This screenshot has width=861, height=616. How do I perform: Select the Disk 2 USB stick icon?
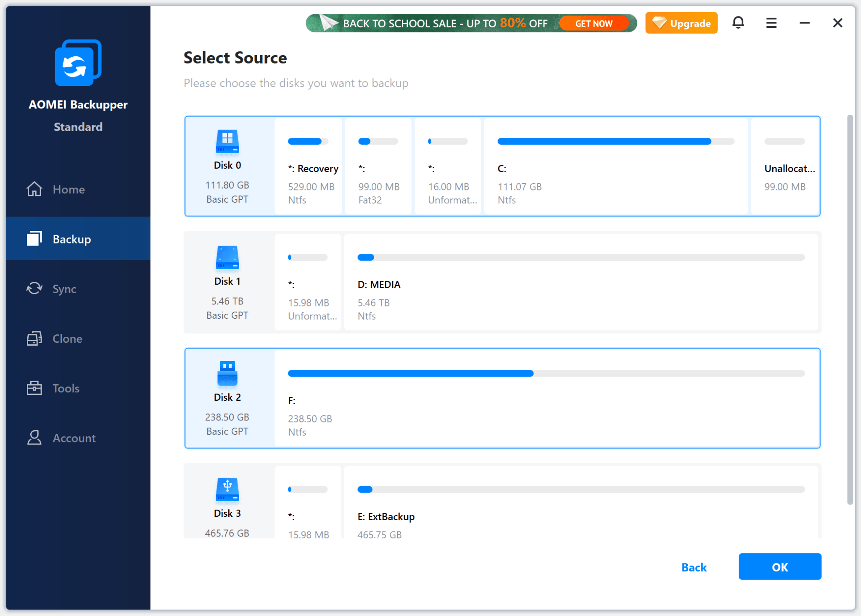click(227, 373)
